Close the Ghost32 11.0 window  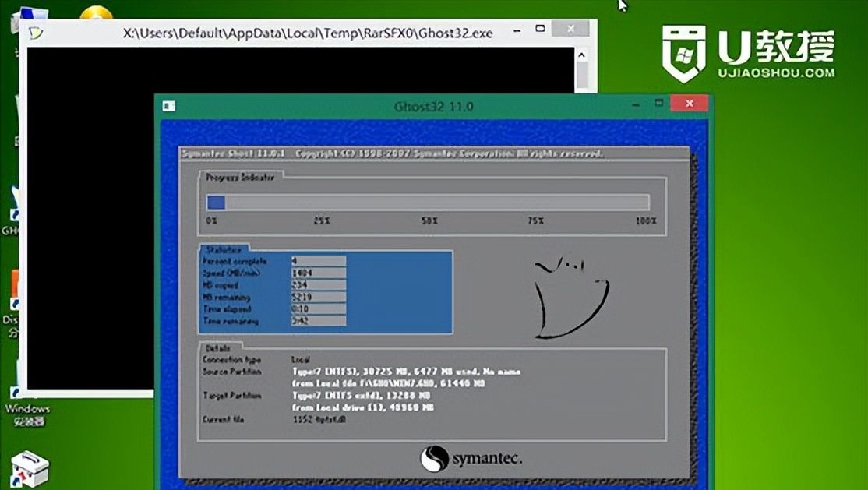(x=690, y=103)
